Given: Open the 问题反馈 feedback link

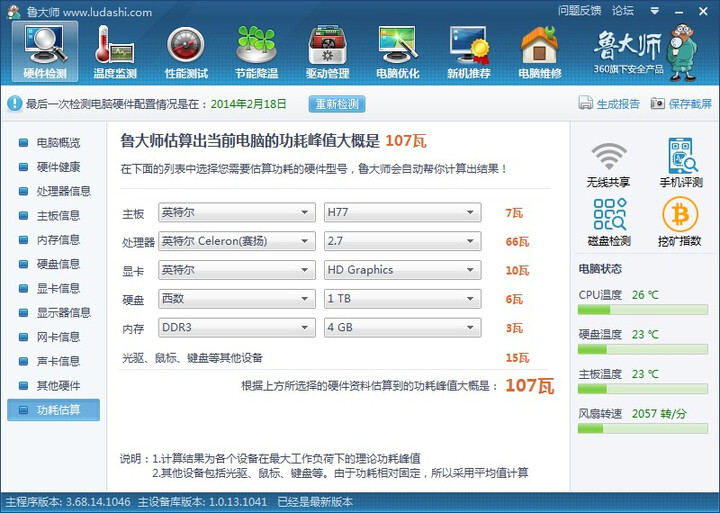Looking at the screenshot, I should (579, 11).
